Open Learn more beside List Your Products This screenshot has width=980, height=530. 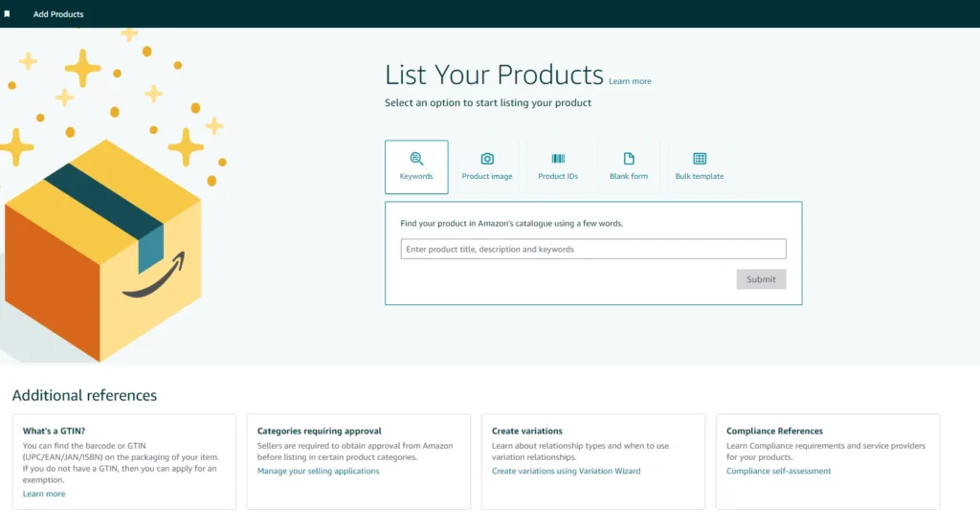[630, 81]
